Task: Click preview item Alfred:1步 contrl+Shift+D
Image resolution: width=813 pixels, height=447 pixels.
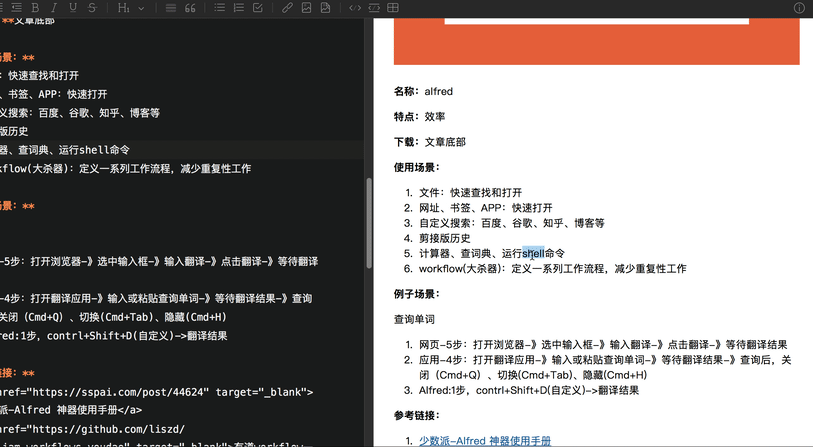Action: (529, 390)
